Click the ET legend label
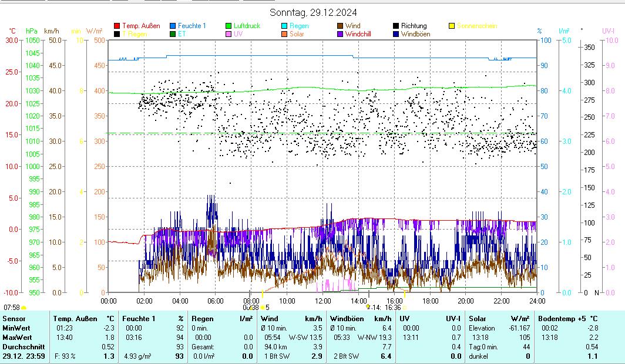 click(x=182, y=34)
